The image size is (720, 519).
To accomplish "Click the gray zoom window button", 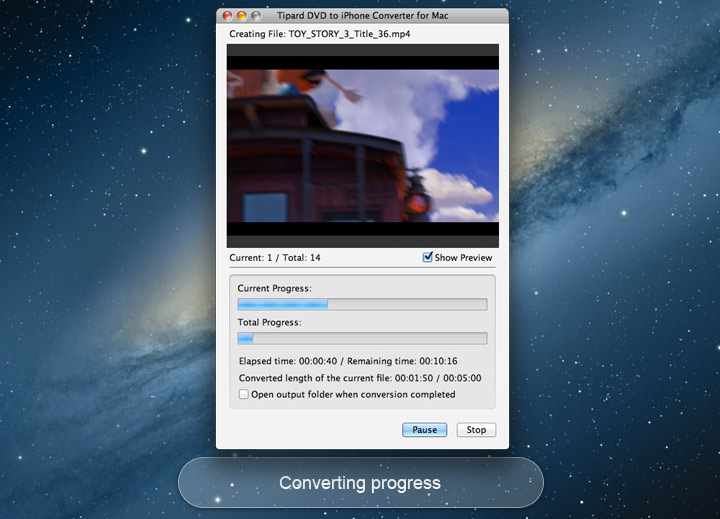I will [x=256, y=16].
